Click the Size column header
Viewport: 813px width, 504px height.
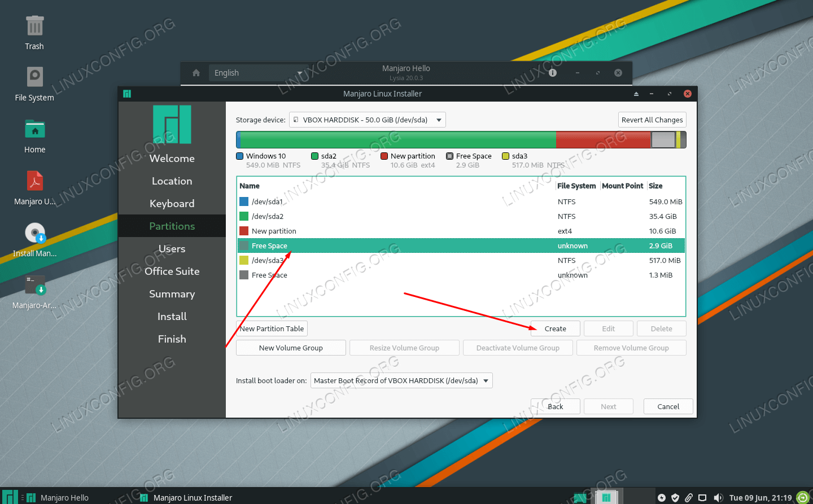coord(666,186)
